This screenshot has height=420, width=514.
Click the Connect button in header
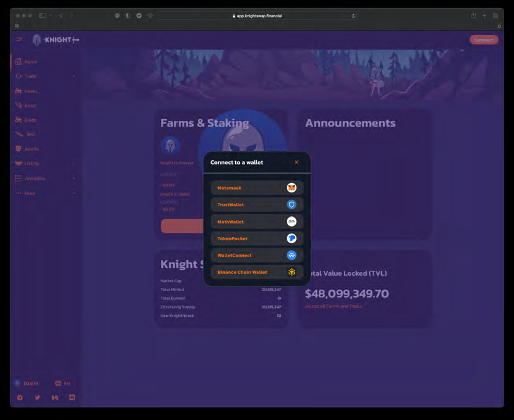484,40
